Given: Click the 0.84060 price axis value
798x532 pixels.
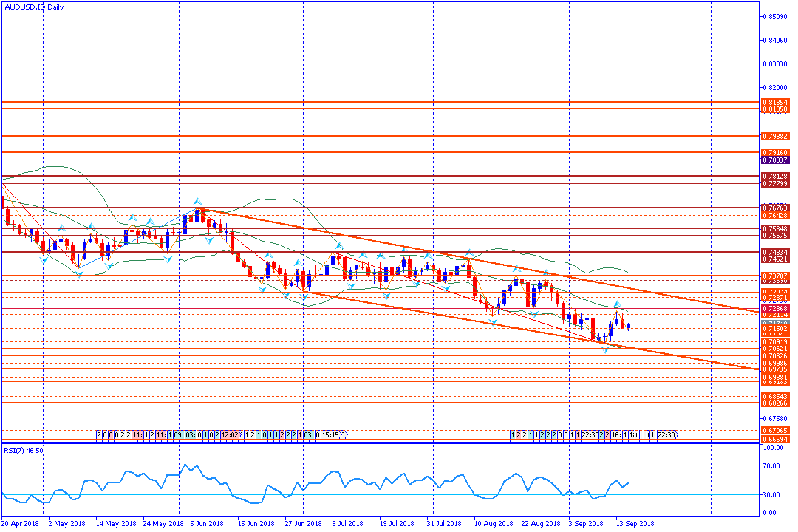Looking at the screenshot, I should (x=774, y=40).
